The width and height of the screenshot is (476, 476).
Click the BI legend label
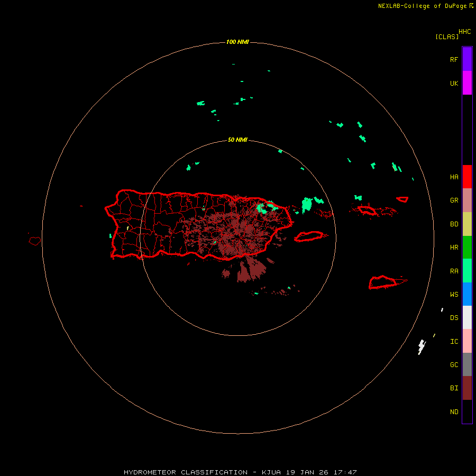(x=454, y=388)
